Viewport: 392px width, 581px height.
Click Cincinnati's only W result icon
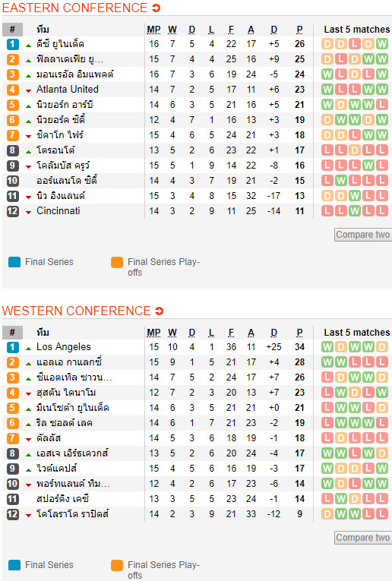355,211
